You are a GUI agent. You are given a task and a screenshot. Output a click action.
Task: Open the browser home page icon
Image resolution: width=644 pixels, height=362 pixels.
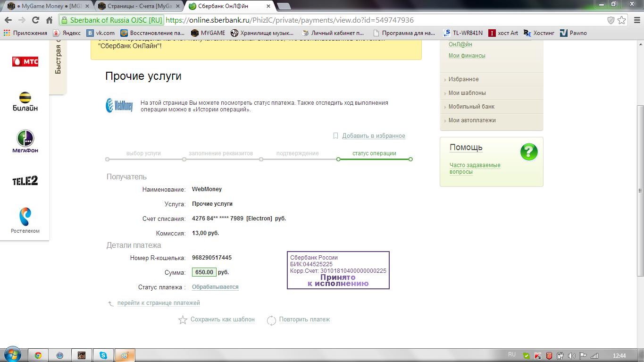(49, 20)
